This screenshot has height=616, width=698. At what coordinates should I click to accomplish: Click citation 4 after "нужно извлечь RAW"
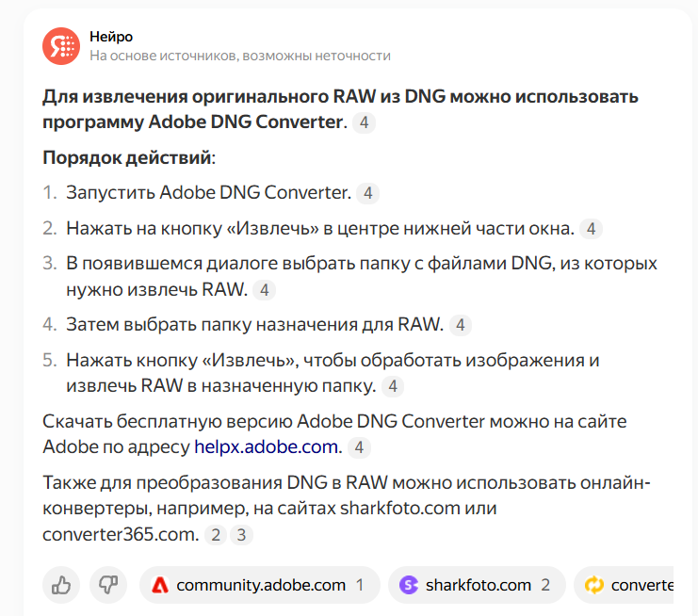[x=264, y=290]
